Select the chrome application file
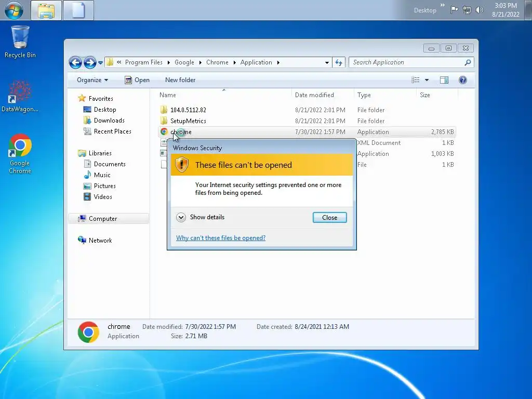The height and width of the screenshot is (399, 532). 307,131
